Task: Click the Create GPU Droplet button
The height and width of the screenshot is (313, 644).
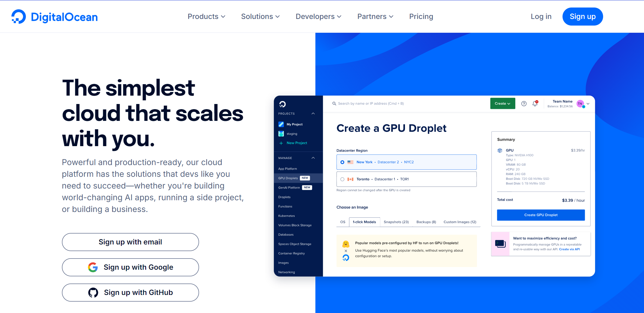Action: point(541,215)
